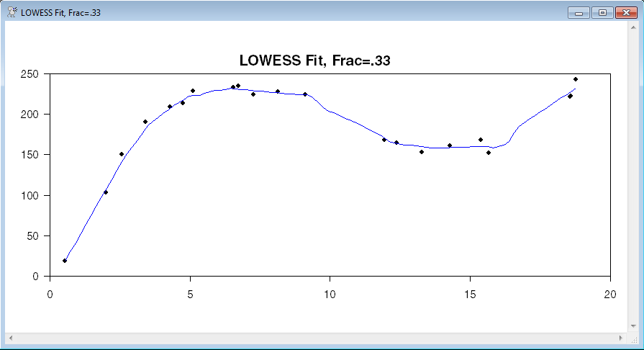
Task: Select the bold chart title above the plot
Action: tap(314, 61)
